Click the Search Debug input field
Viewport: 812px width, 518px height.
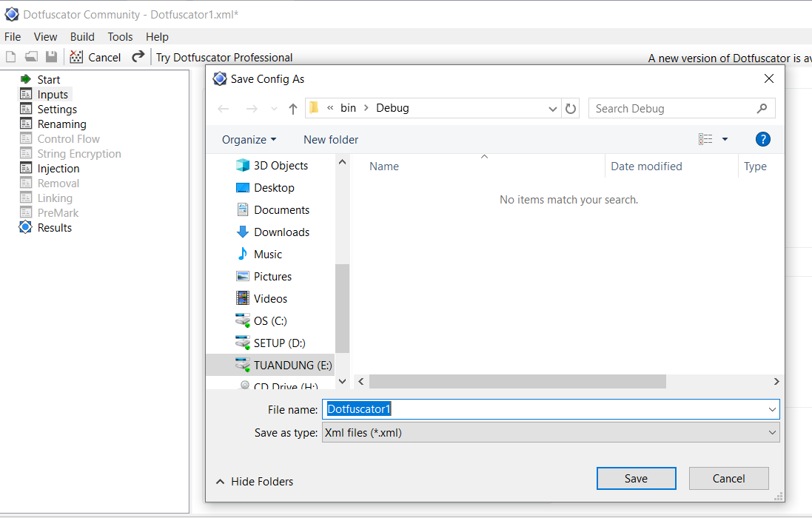(x=674, y=109)
